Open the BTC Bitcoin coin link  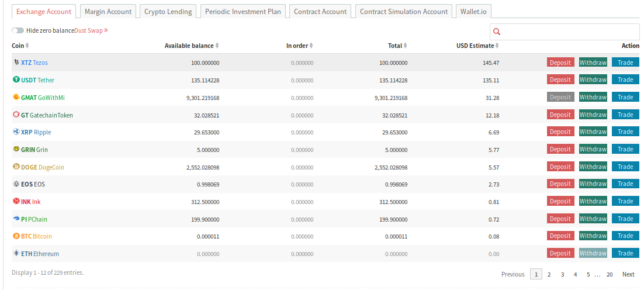click(37, 236)
